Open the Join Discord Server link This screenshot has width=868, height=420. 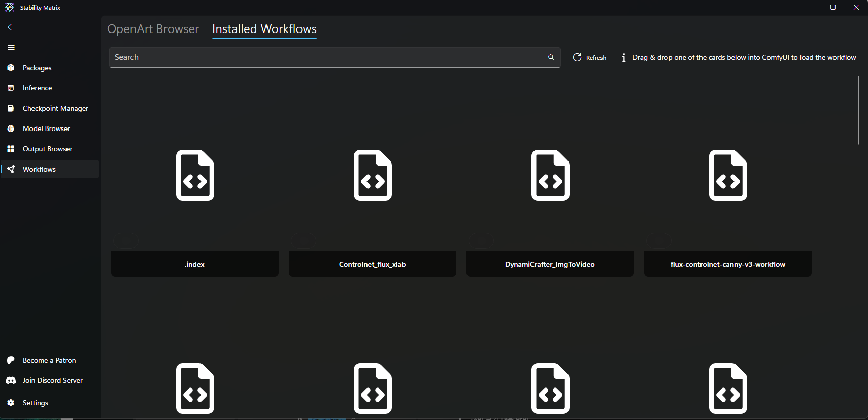click(x=50, y=380)
